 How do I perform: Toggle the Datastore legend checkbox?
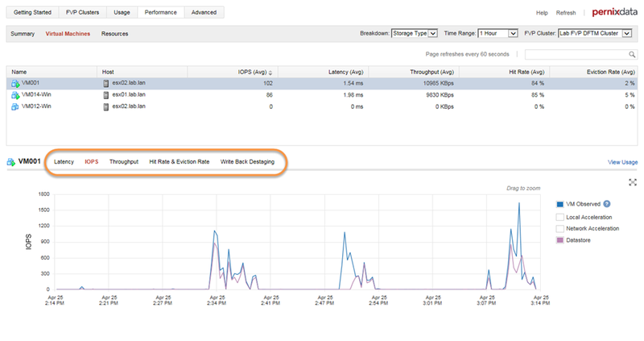(559, 240)
